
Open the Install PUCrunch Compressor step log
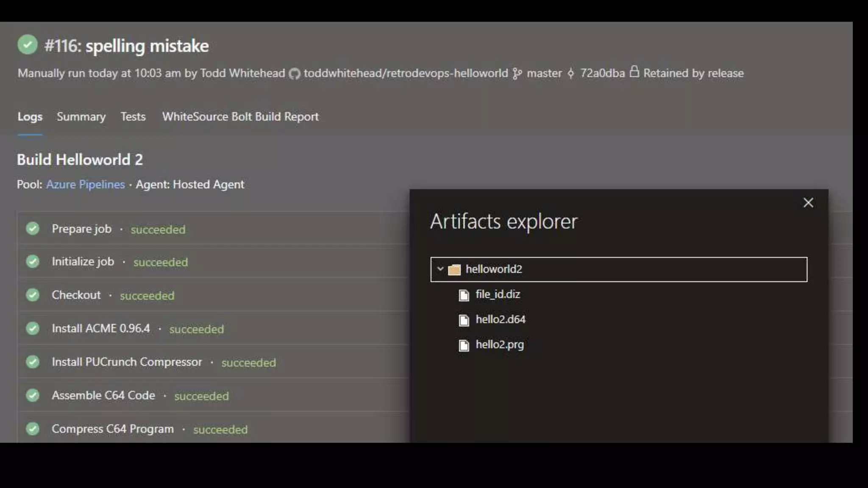click(127, 362)
